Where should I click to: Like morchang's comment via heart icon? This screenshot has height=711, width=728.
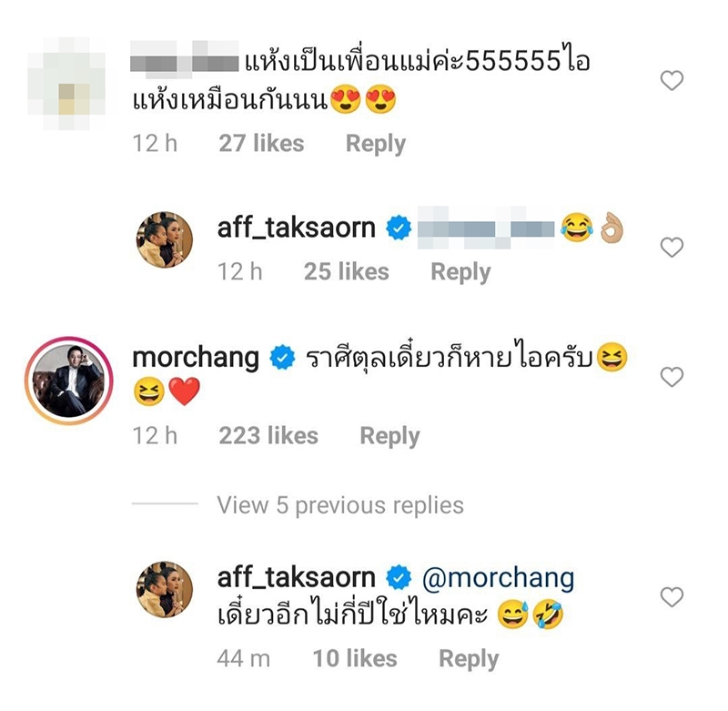672,377
